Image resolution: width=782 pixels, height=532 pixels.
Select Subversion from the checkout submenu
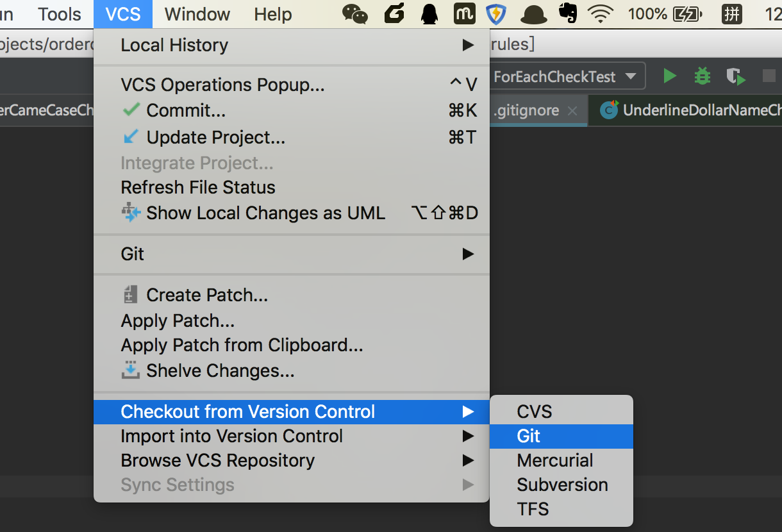[x=562, y=485]
